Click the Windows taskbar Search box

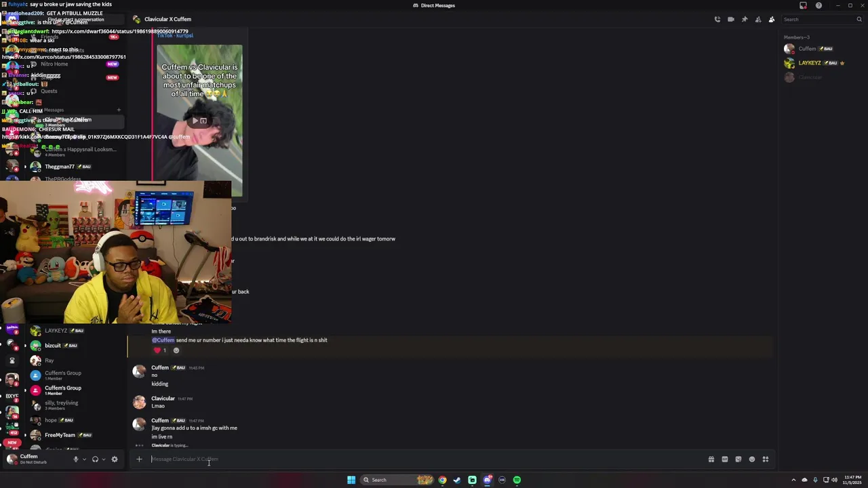tap(397, 480)
